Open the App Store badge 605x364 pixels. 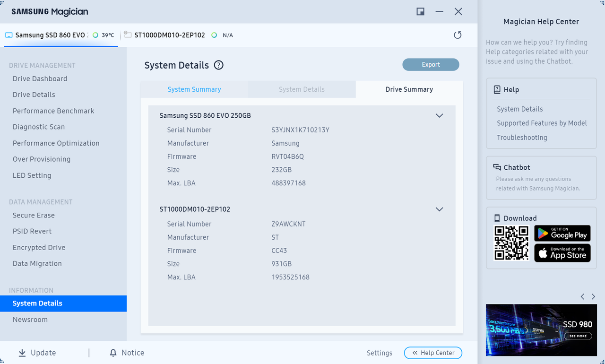(x=562, y=253)
